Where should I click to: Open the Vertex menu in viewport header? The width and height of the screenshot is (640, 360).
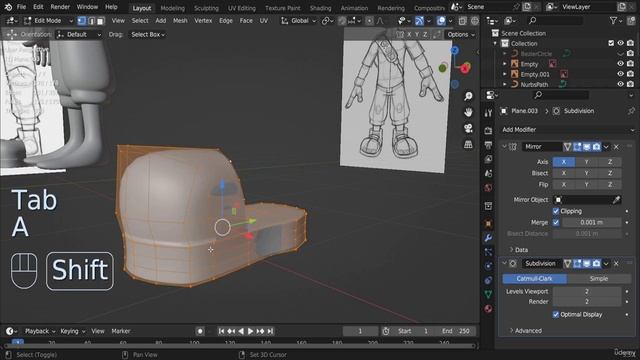[203, 20]
